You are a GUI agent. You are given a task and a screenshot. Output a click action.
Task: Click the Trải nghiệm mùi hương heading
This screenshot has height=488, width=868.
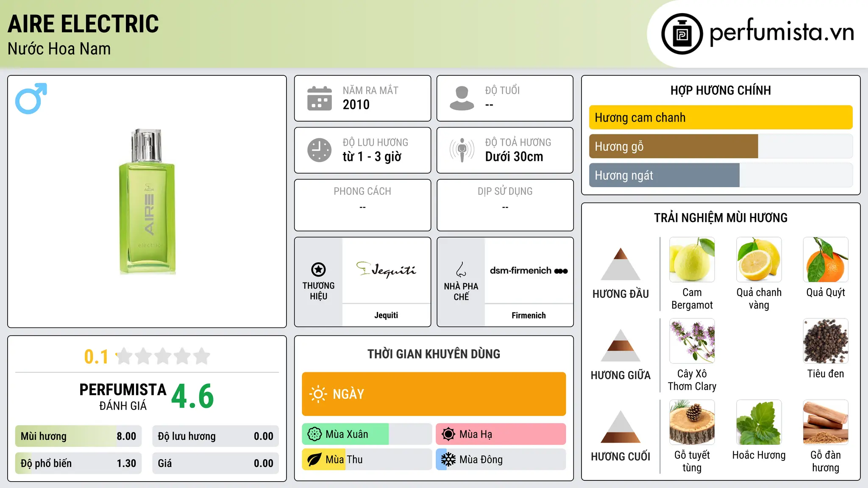coord(721,218)
